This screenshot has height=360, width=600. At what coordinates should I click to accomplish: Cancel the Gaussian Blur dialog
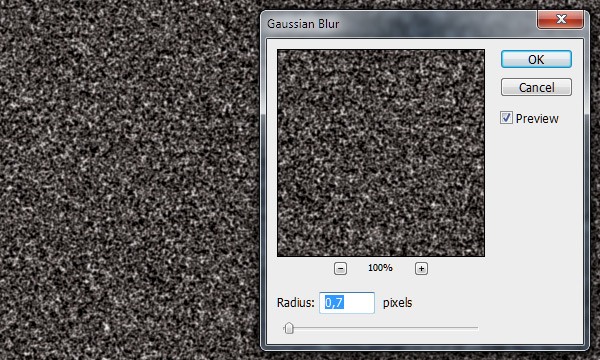(x=536, y=88)
